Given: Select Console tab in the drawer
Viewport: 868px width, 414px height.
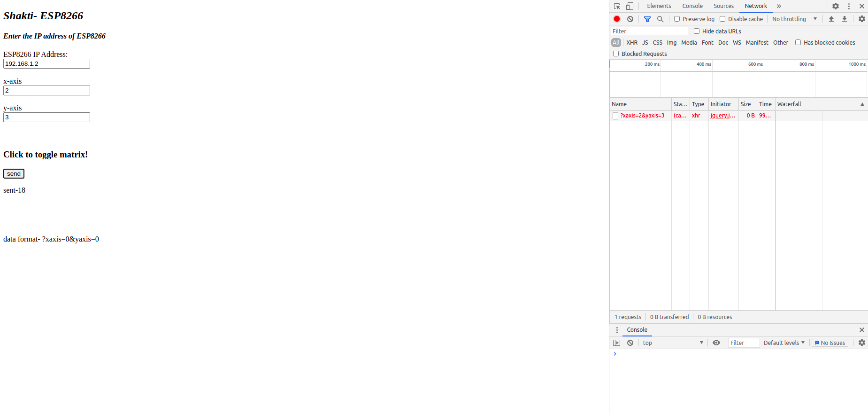Looking at the screenshot, I should (x=637, y=330).
